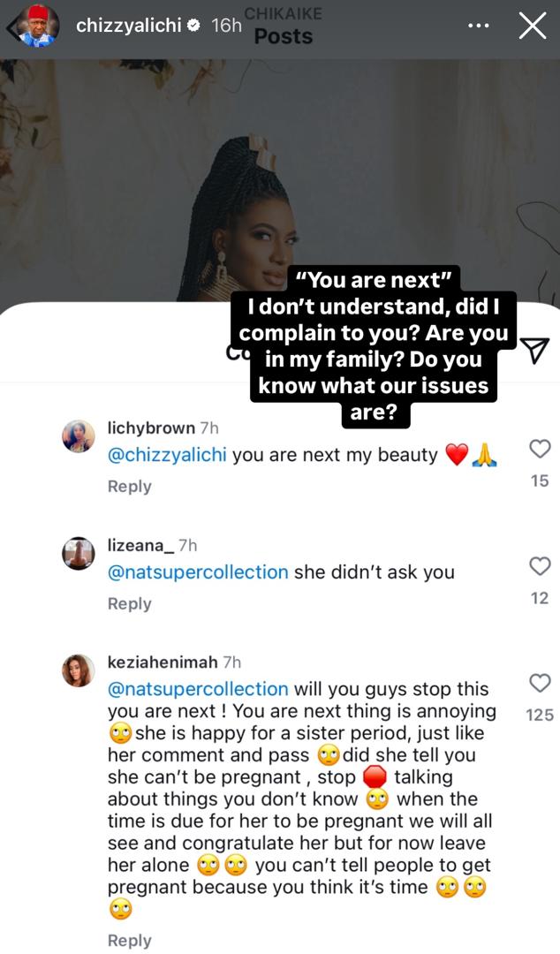The height and width of the screenshot is (954, 560).
Task: Tap the back arrow at top left
Action: tap(11, 26)
